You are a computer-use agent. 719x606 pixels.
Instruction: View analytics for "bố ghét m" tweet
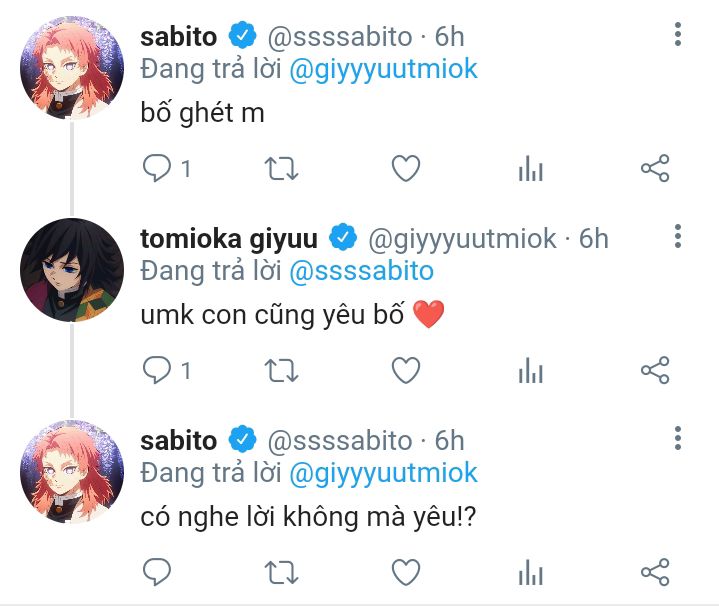click(x=531, y=168)
